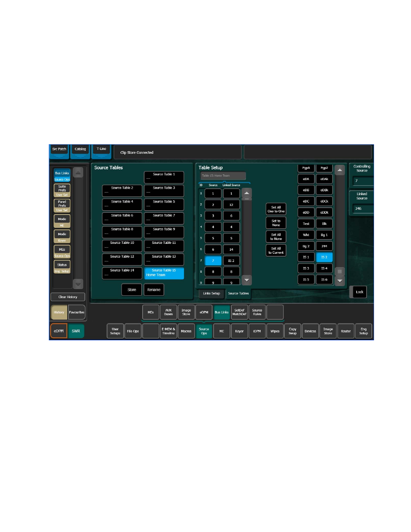Select Source Table 12
Viewport: 411px width, 532px height.
[122, 259]
